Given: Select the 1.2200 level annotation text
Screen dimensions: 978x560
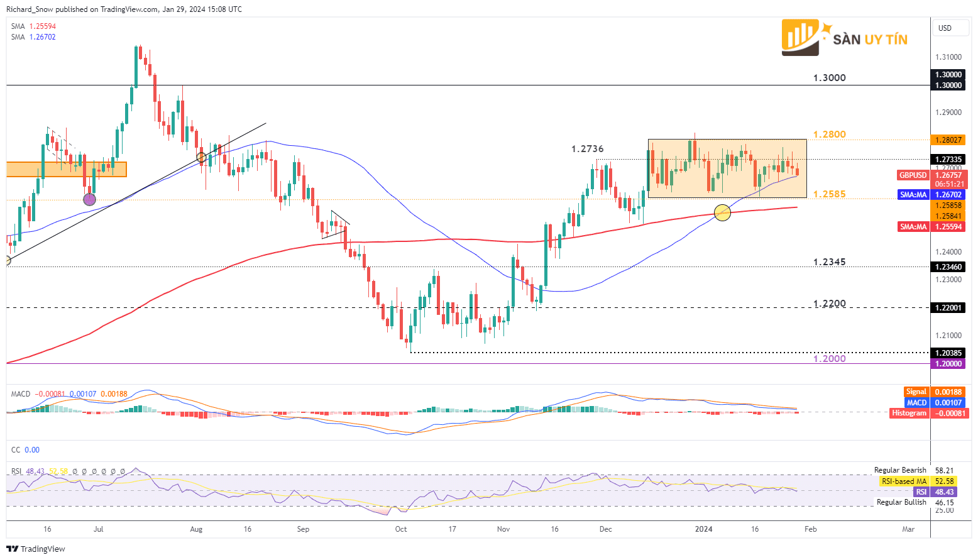Looking at the screenshot, I should click(x=830, y=304).
